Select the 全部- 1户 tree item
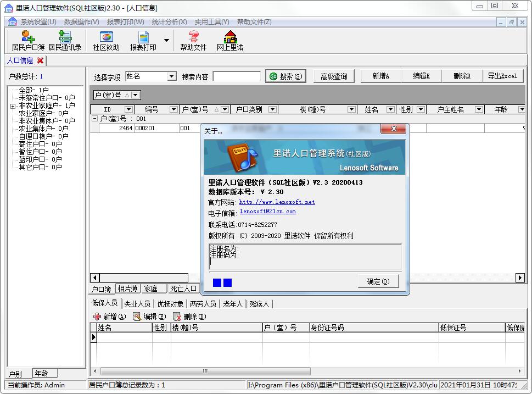The image size is (532, 394). [x=33, y=90]
